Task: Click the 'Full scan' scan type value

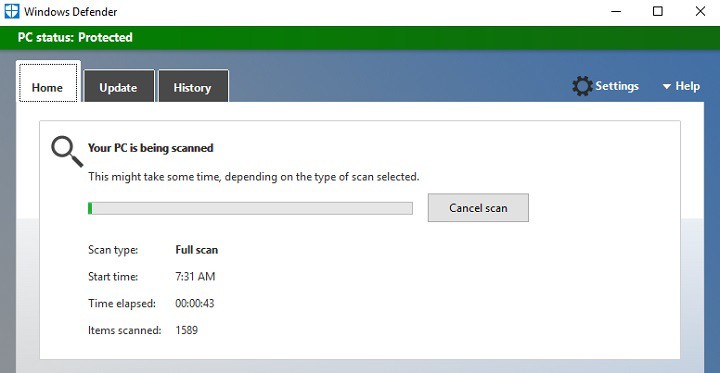Action: click(197, 250)
